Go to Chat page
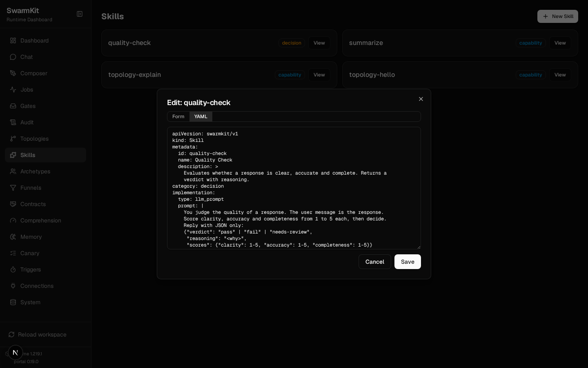Screen dimensions: 588x368 tap(46, 57)
